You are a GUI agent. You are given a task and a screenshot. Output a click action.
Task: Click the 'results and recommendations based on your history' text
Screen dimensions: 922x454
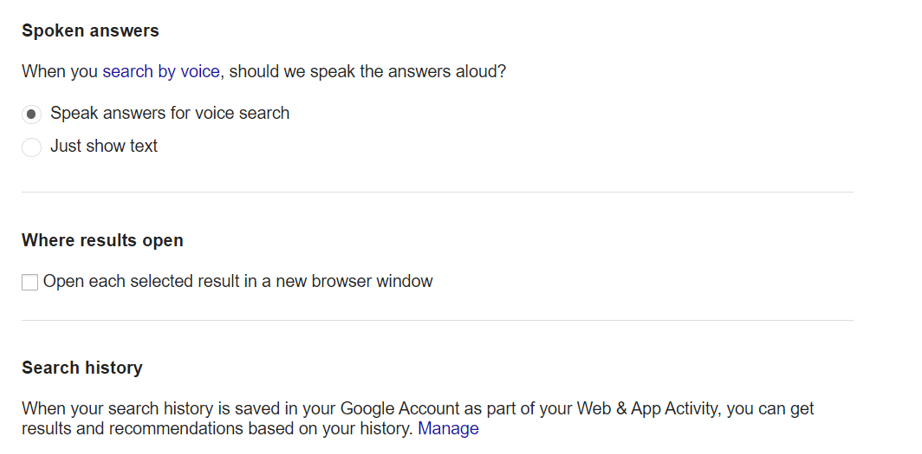click(x=216, y=429)
